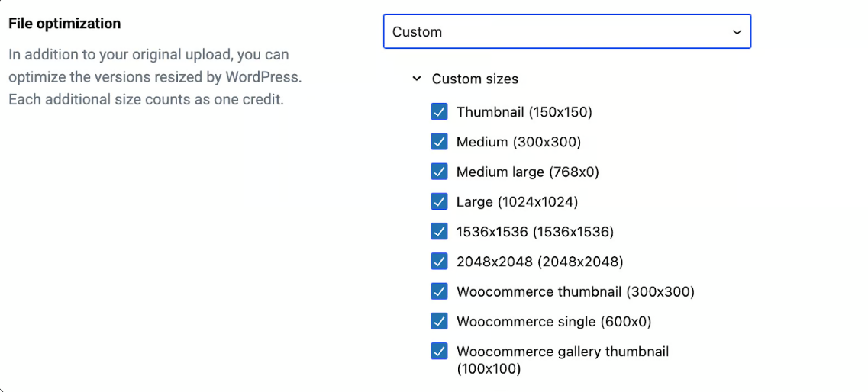Click the Thumbnail (150x150) label text
Viewport: 868px width, 392px height.
[x=524, y=112]
